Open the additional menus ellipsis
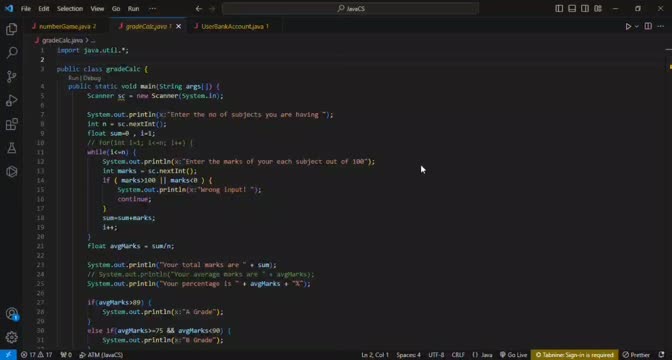This screenshot has height=360, width=672. coord(152,9)
